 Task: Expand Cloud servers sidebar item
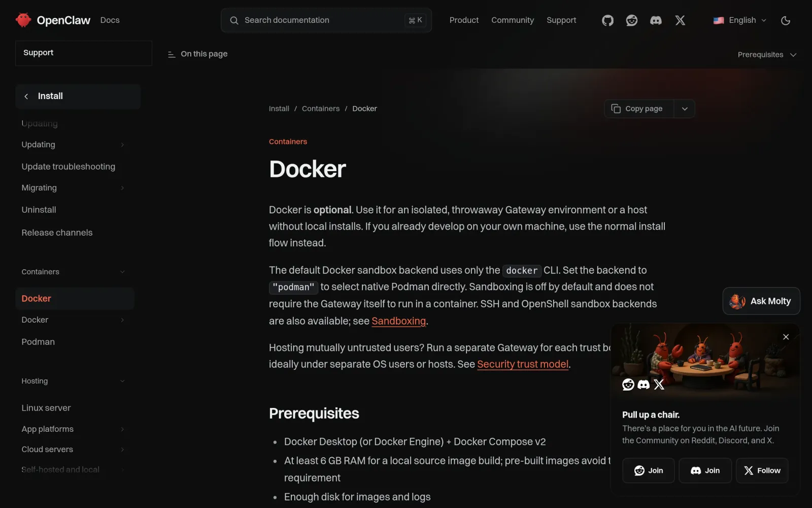pyautogui.click(x=122, y=450)
